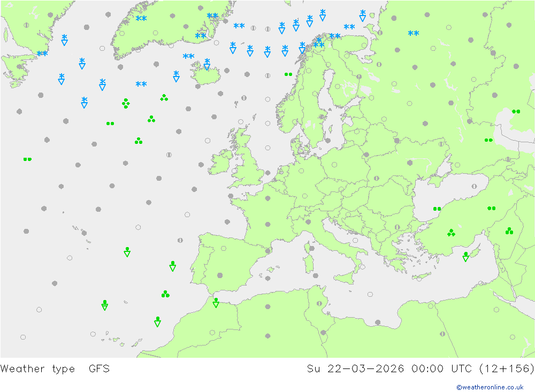Select the grey dot over Sardinia
Image resolution: width=535 pixels, height=392 pixels.
coord(311,248)
